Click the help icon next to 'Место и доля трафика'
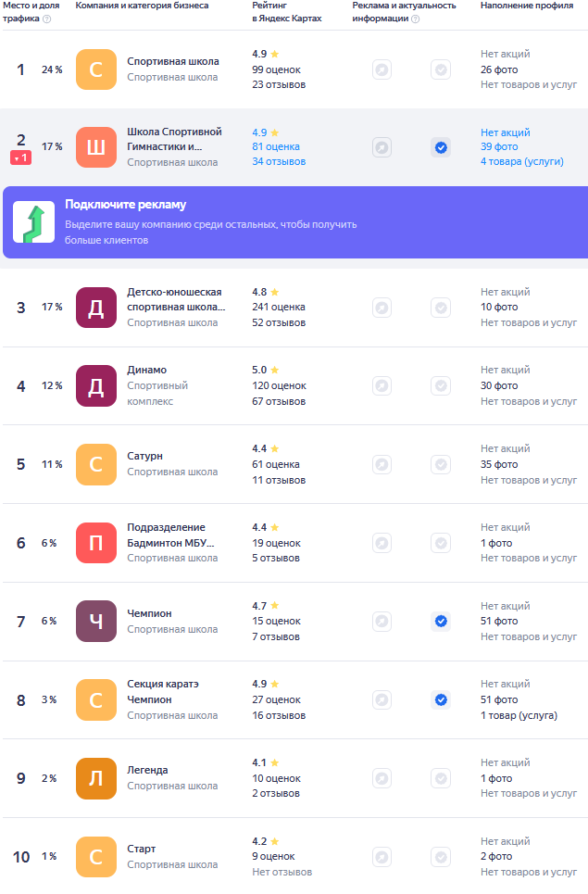Viewport: 588px width, 894px height. (46, 19)
